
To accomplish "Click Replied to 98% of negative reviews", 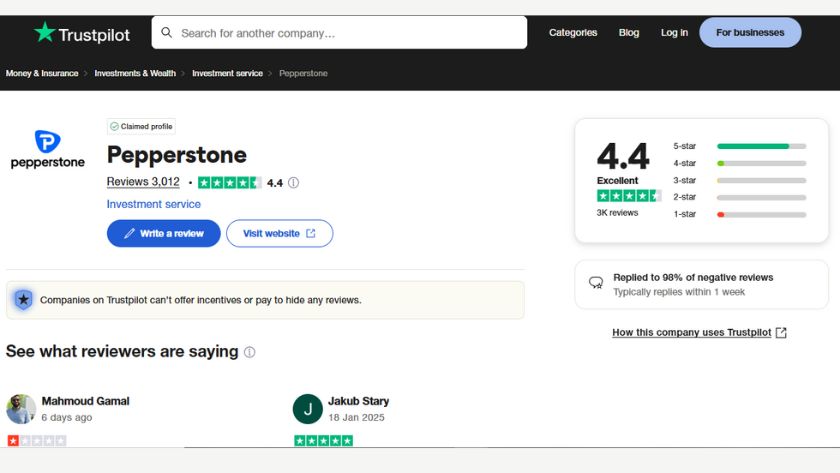I will point(693,277).
